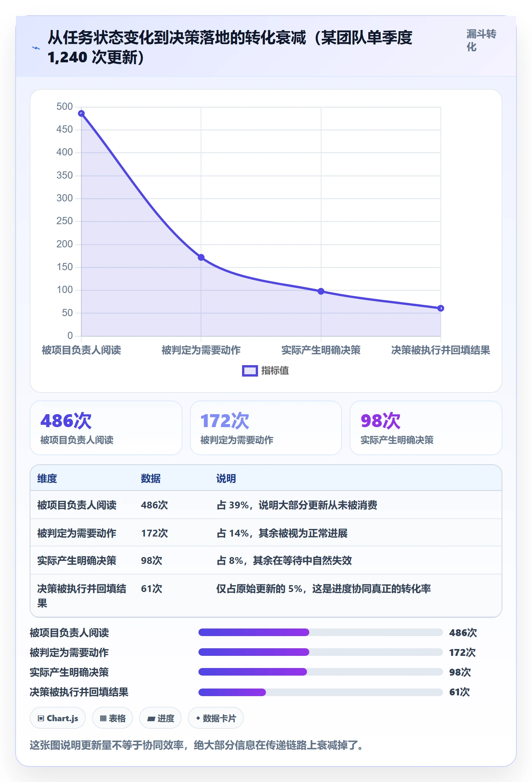532x782 pixels.
Task: Select the chart data point for 决策被执行并回填结果
Action: (x=441, y=308)
